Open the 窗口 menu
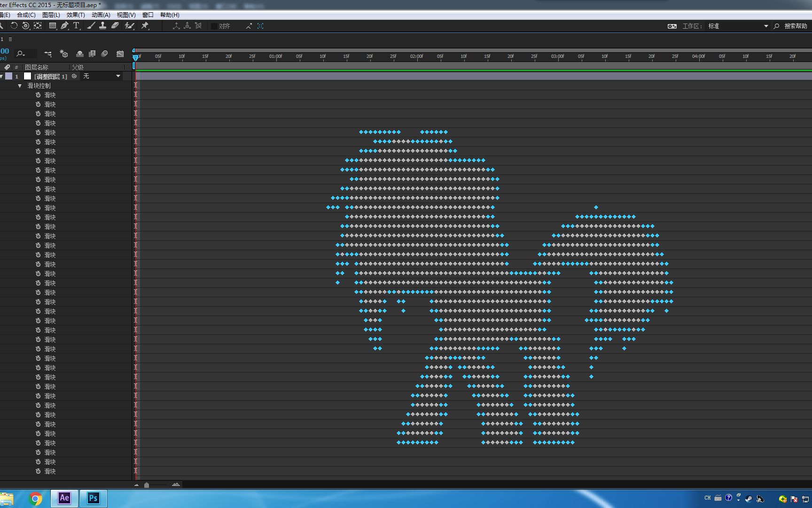 (x=148, y=15)
